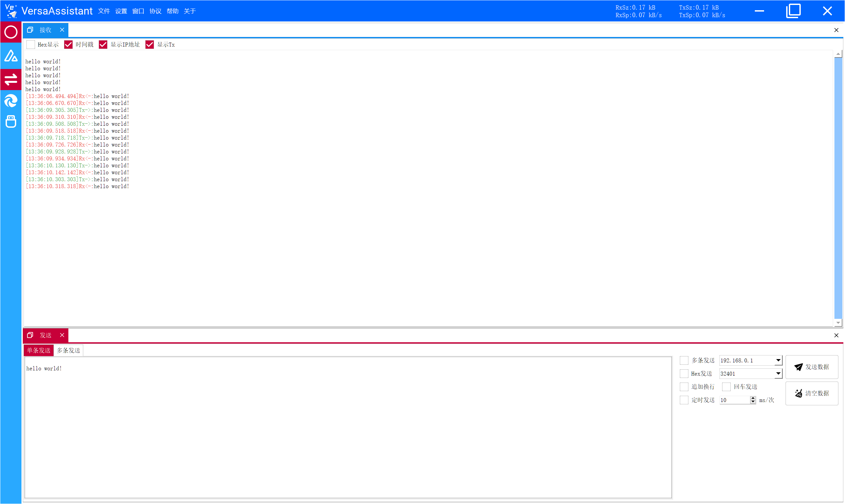Open the USB device icon in sidebar
The image size is (845, 504).
11,121
